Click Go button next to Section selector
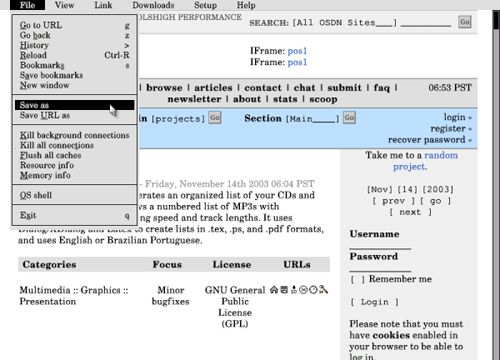 [x=349, y=118]
